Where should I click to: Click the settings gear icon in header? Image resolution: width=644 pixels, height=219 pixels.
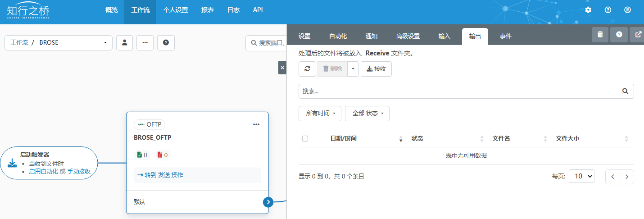588,10
